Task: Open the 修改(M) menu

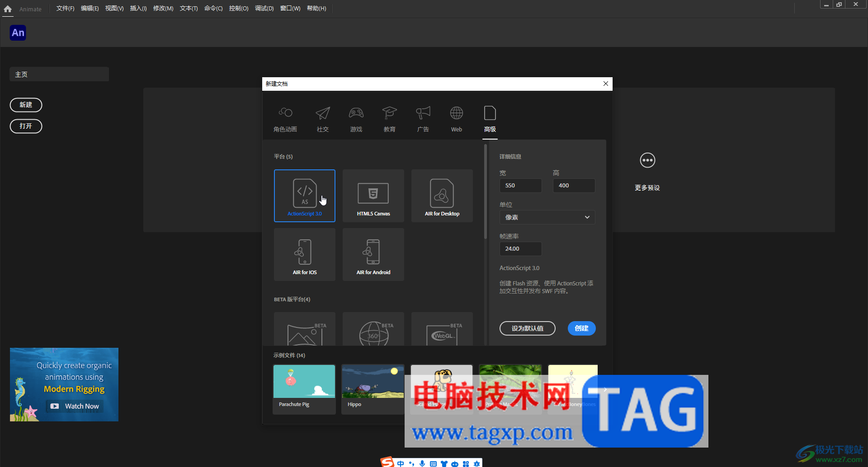Action: [163, 9]
